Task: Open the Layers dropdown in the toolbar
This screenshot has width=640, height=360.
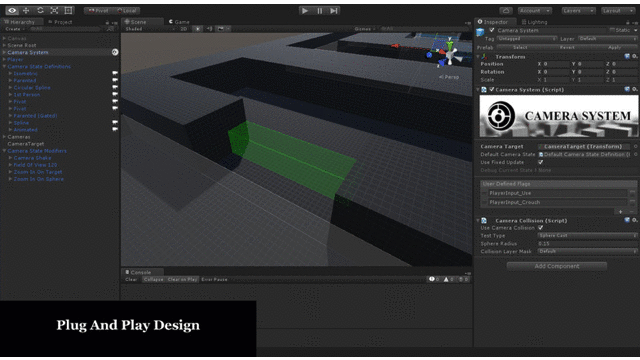Action: click(578, 11)
